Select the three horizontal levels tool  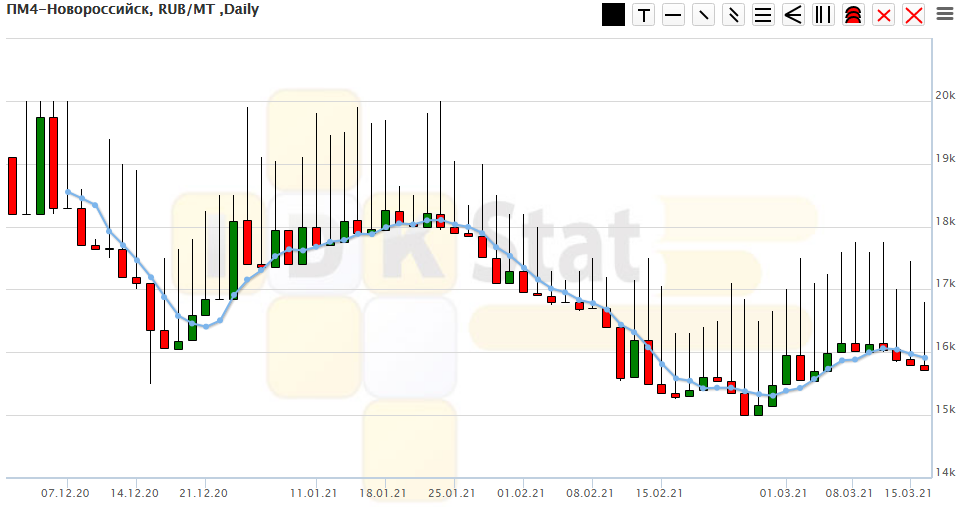click(x=763, y=15)
